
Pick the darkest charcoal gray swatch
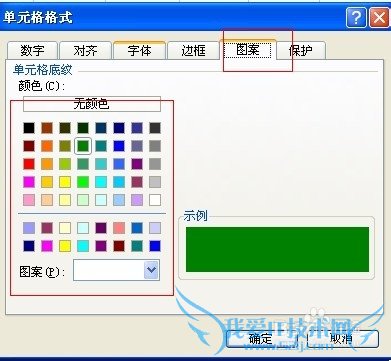[155, 128]
